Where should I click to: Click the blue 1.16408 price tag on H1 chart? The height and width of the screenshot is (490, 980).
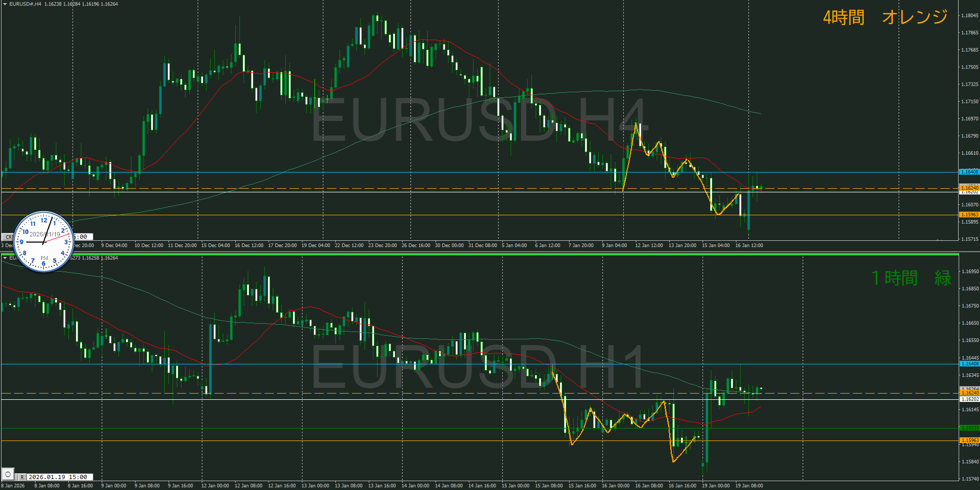pos(970,364)
